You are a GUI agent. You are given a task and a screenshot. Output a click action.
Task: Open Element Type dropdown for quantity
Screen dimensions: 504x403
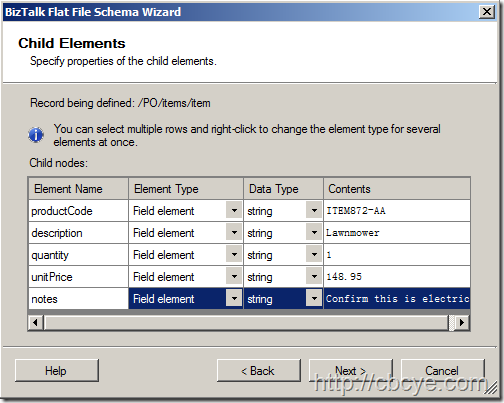(x=234, y=255)
